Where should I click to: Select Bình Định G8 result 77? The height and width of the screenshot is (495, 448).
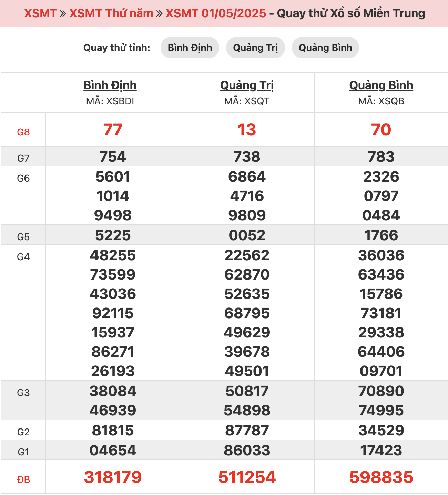[x=113, y=130]
